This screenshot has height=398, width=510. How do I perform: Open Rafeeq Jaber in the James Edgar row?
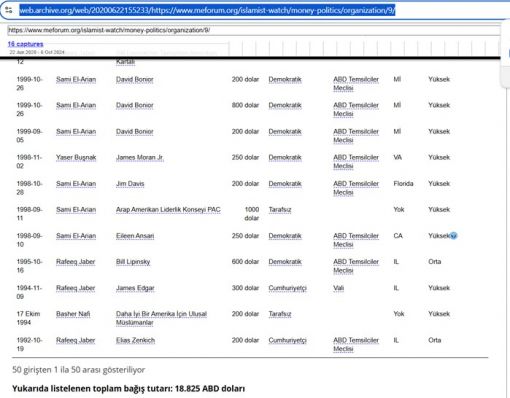tap(76, 288)
